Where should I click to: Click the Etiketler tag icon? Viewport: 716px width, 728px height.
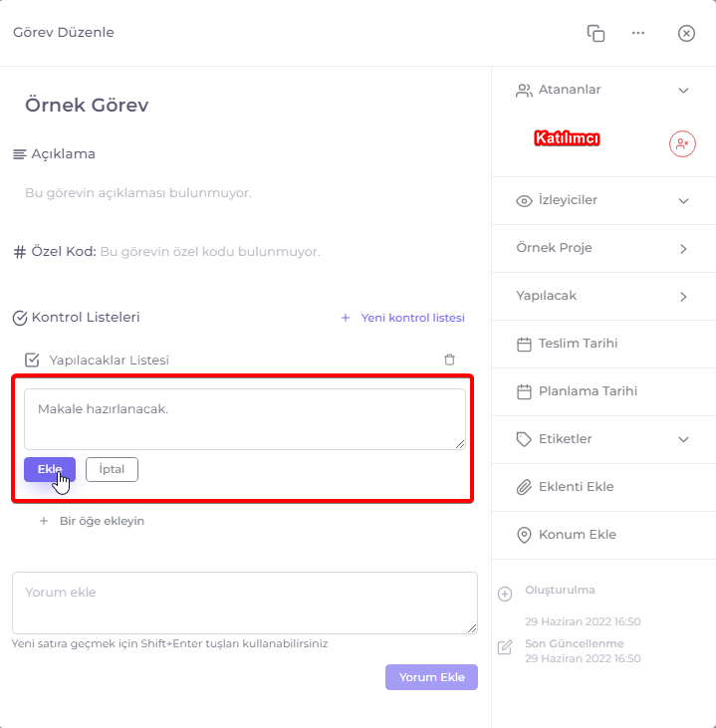[x=524, y=439]
